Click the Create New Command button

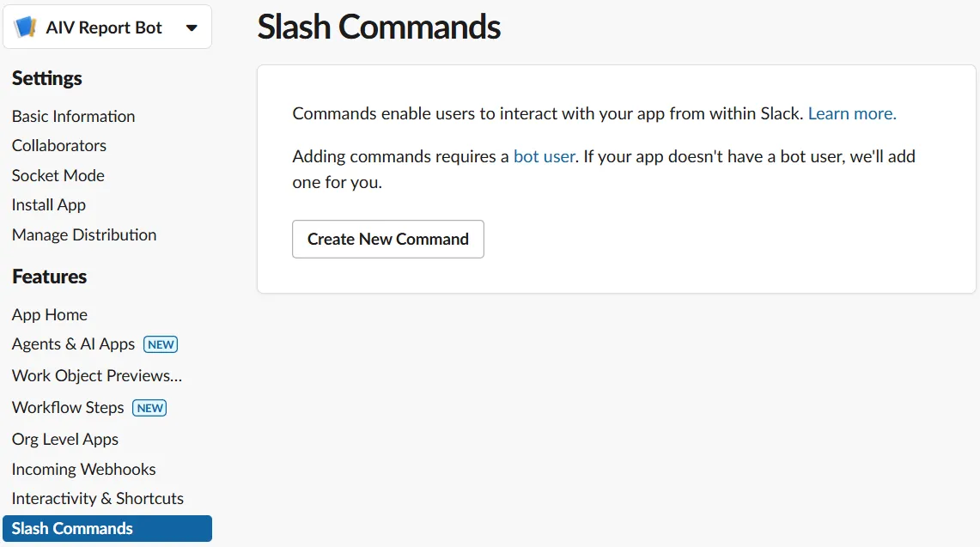(x=387, y=239)
